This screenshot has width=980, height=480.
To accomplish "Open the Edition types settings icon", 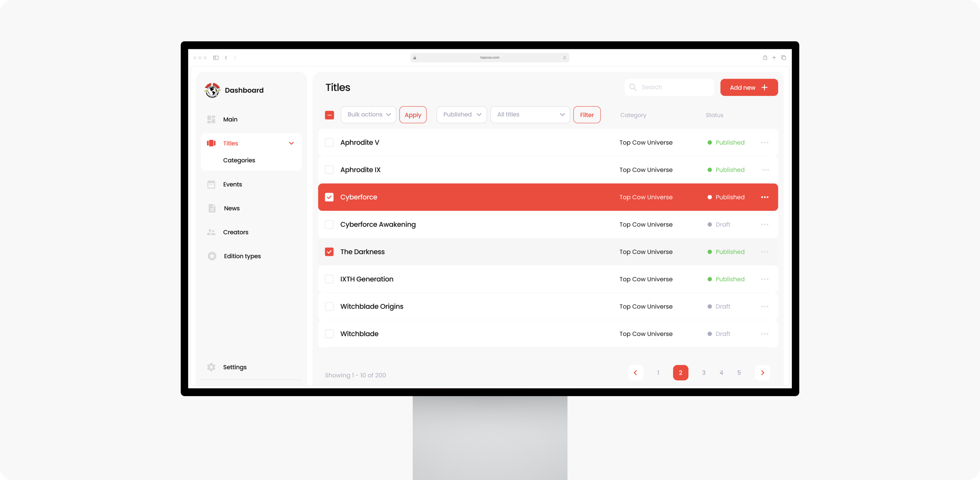I will pyautogui.click(x=212, y=256).
